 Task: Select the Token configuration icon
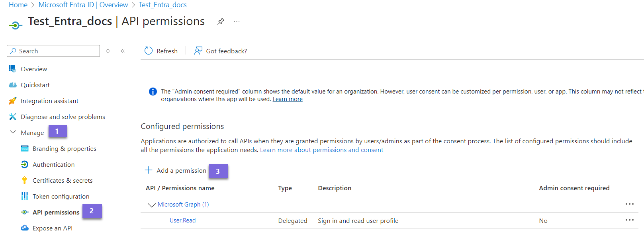coord(25,196)
